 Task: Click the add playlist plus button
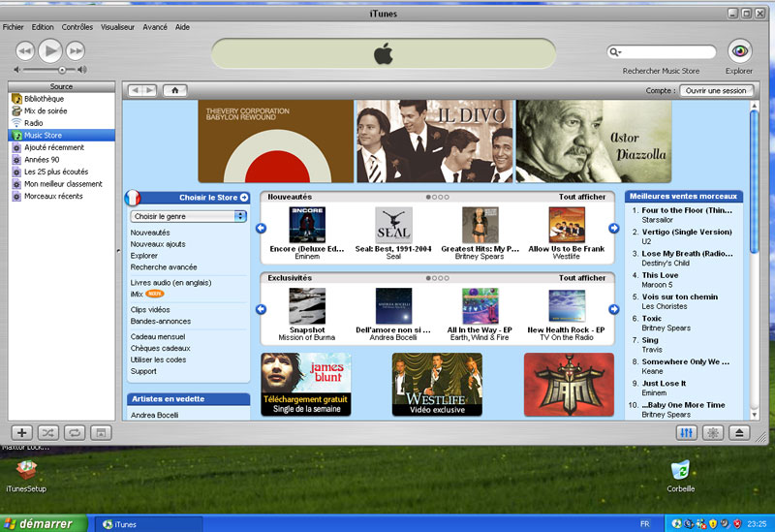pyautogui.click(x=21, y=433)
